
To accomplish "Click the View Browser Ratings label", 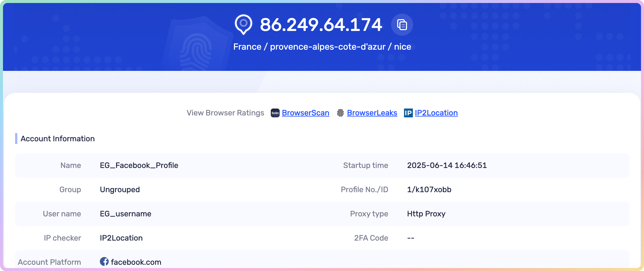I will (225, 113).
